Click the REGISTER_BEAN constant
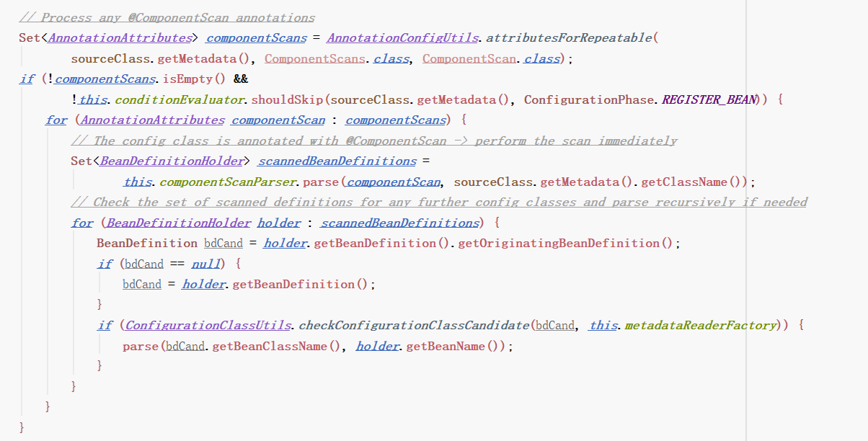Viewport: 868px width, 441px height. pos(710,99)
